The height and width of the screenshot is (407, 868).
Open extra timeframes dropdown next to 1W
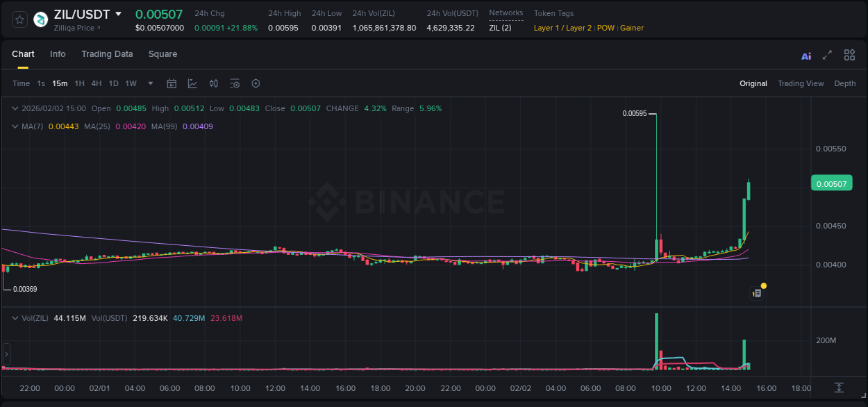(149, 83)
